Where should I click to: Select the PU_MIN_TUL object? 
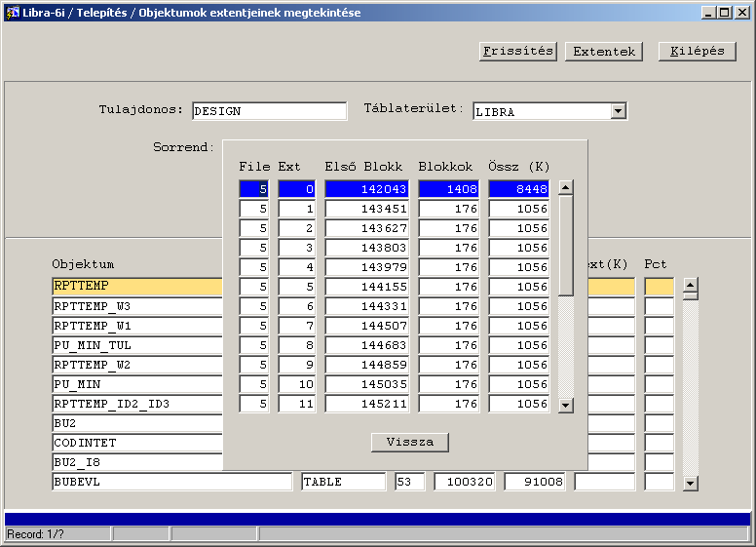point(137,345)
